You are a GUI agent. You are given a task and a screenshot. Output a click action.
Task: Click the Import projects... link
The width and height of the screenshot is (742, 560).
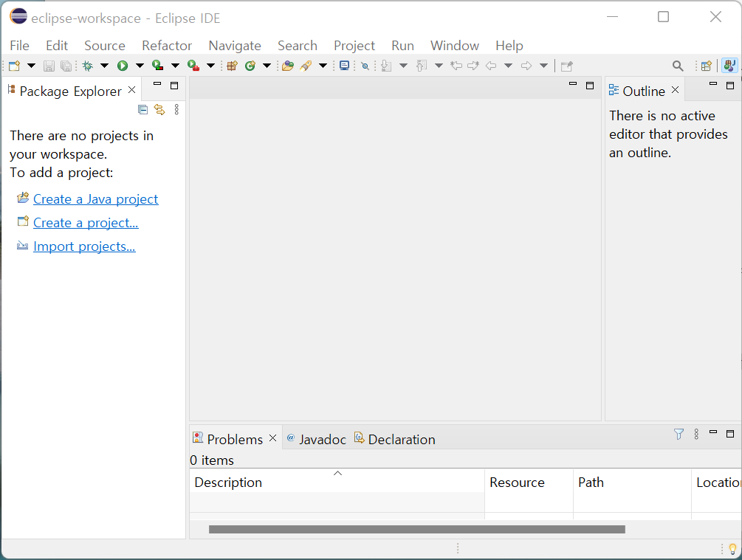[84, 246]
